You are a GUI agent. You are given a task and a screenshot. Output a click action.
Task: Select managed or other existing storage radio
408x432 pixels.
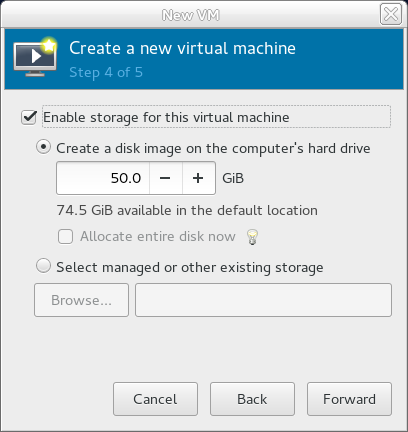(x=43, y=266)
